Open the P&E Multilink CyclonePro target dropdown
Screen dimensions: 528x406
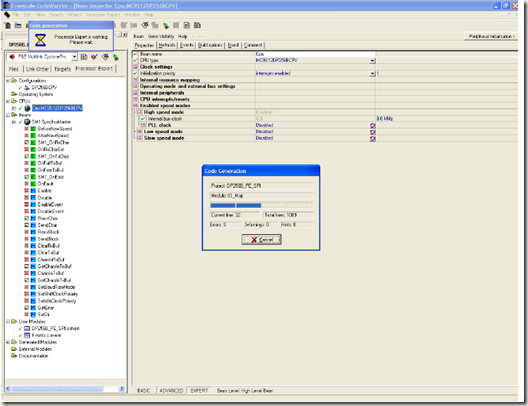[74, 57]
